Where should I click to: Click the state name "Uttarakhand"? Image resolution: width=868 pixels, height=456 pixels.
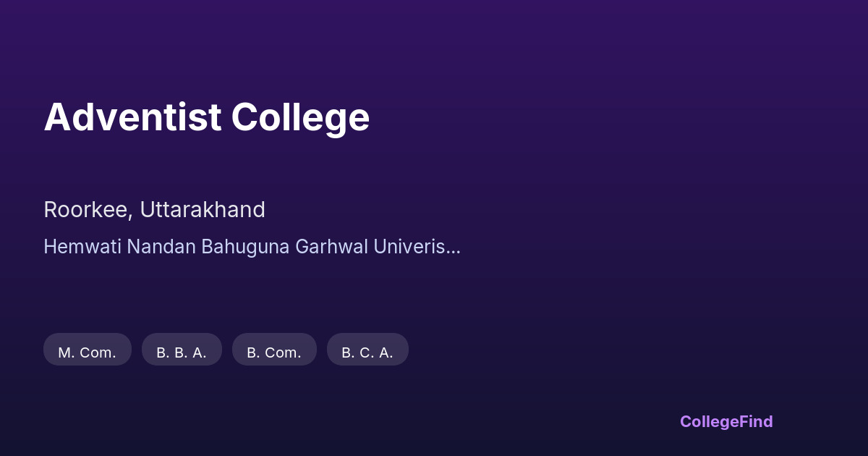pyautogui.click(x=203, y=210)
